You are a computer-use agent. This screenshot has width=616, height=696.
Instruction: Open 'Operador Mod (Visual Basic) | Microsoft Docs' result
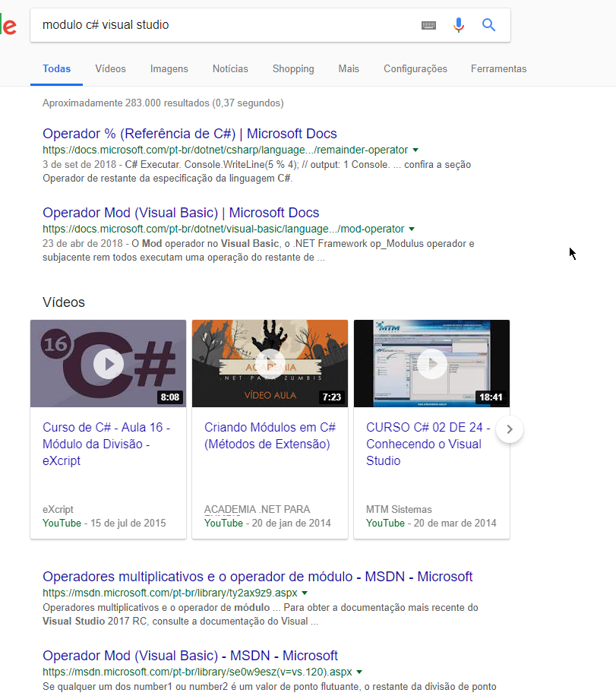(x=181, y=213)
